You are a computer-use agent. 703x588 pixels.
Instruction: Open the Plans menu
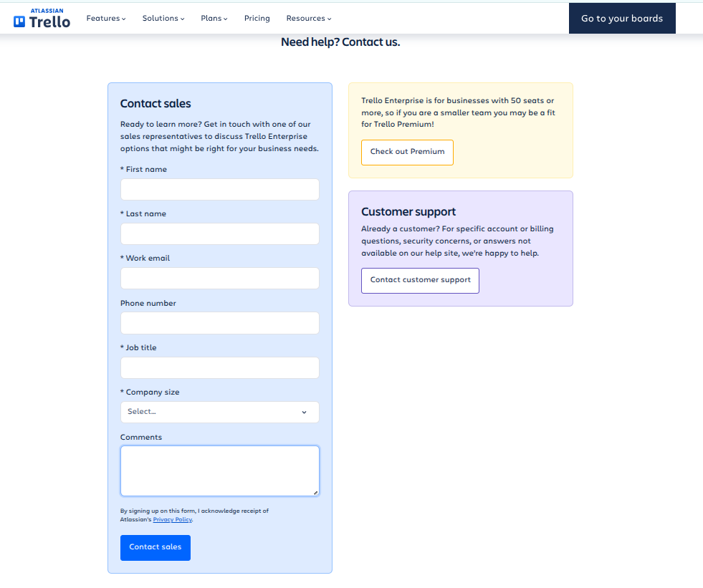tap(214, 19)
